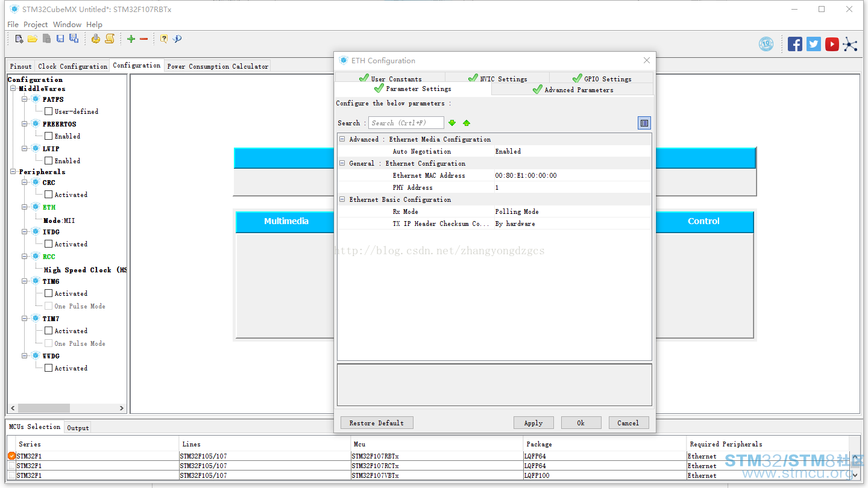Jump to previous search result with green up arrow

pos(467,123)
